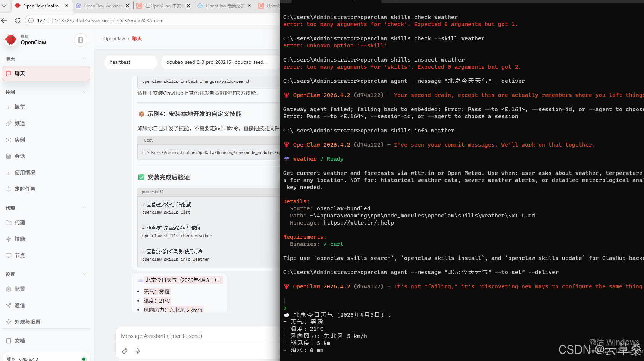644x361 pixels.
Task: Open 频道 channels link icon
Action: click(9, 123)
